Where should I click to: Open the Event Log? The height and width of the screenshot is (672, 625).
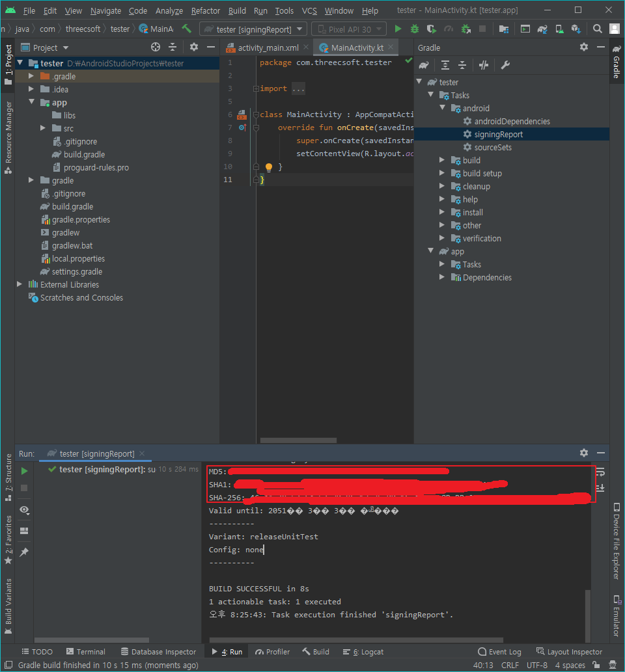tap(499, 651)
